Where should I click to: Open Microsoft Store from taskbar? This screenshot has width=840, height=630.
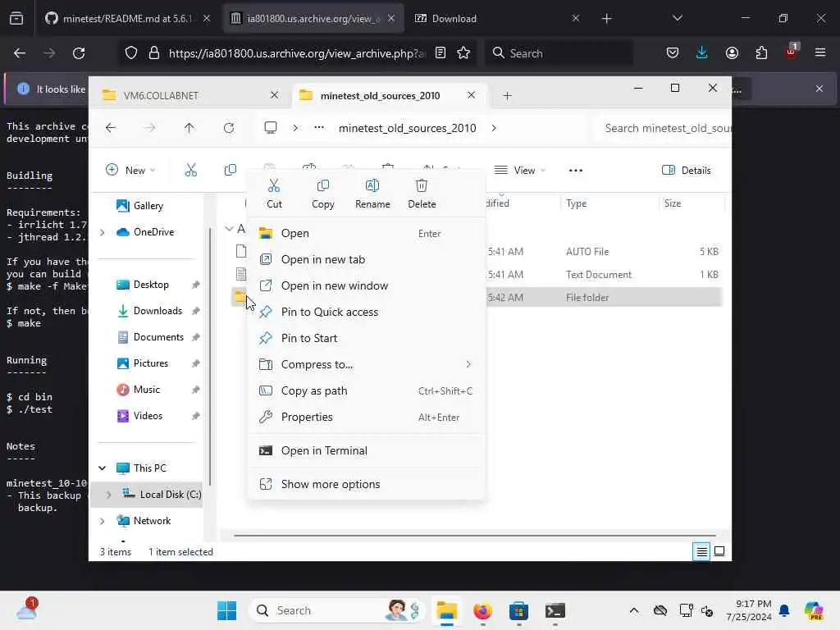point(518,610)
